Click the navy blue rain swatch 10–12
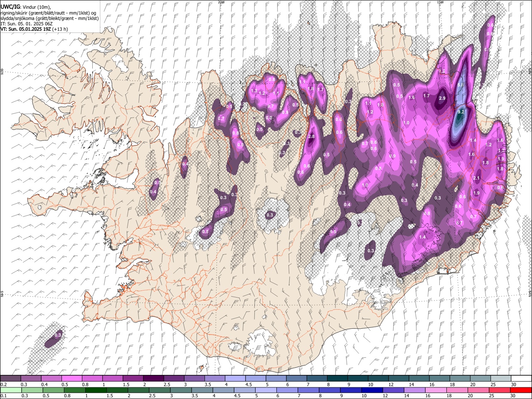The width and height of the screenshot is (532, 399). (372, 390)
